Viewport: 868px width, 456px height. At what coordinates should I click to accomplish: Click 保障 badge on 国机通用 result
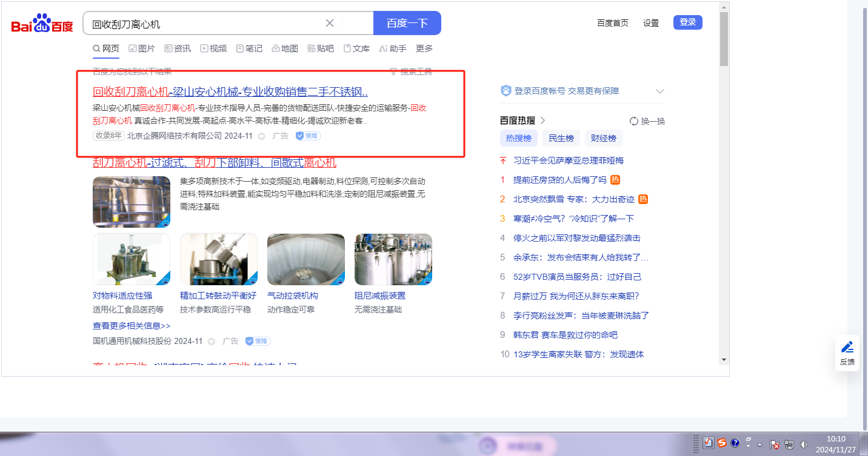pyautogui.click(x=258, y=341)
